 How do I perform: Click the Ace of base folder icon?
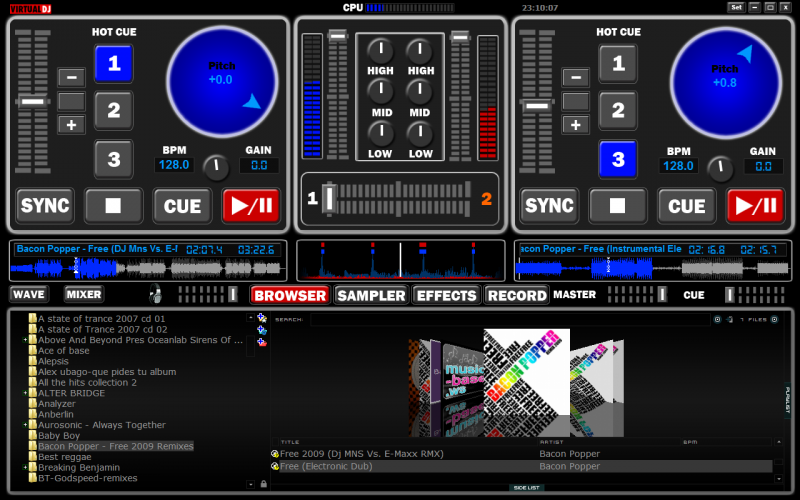coord(33,351)
